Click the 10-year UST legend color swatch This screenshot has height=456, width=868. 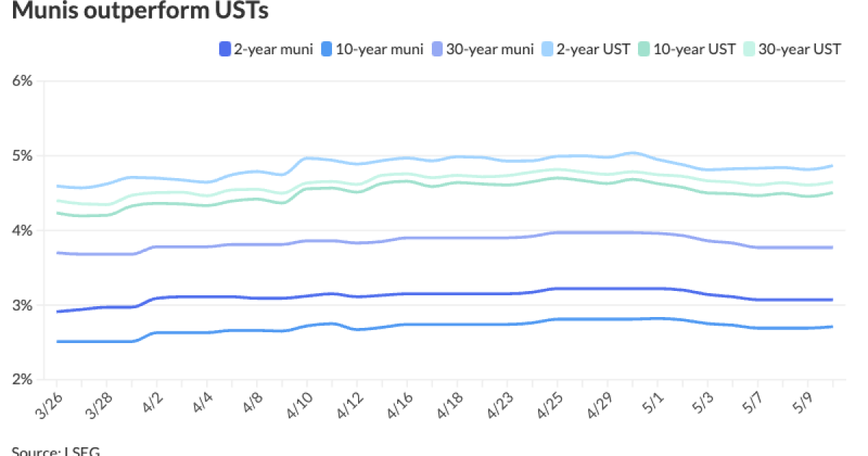point(644,49)
